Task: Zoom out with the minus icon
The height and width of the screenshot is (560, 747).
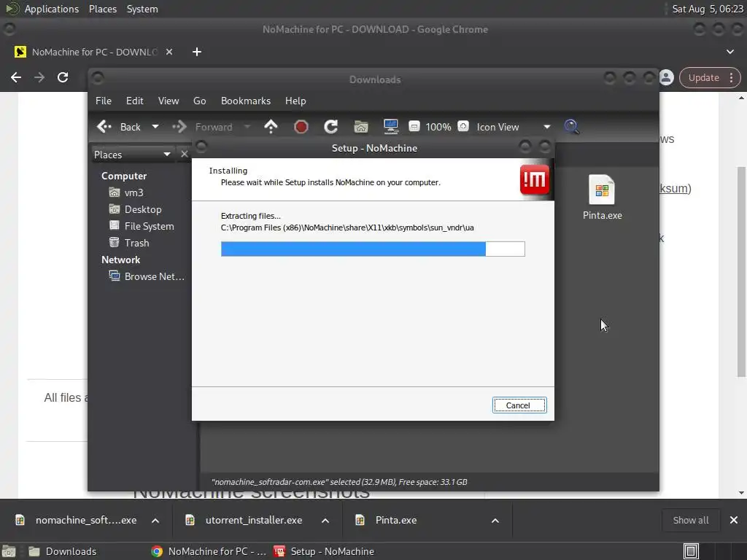Action: point(414,126)
